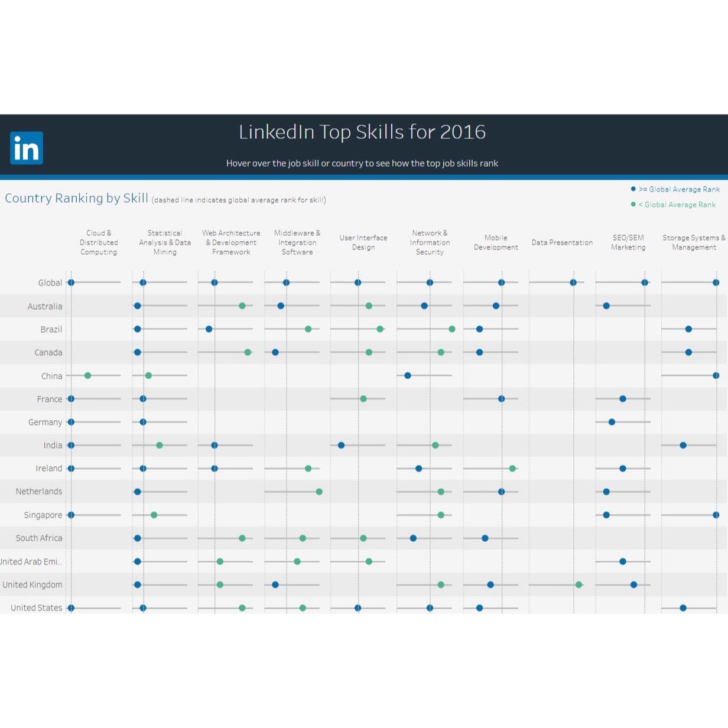This screenshot has width=728, height=728.
Task: Select the Canada row label
Action: pos(48,352)
